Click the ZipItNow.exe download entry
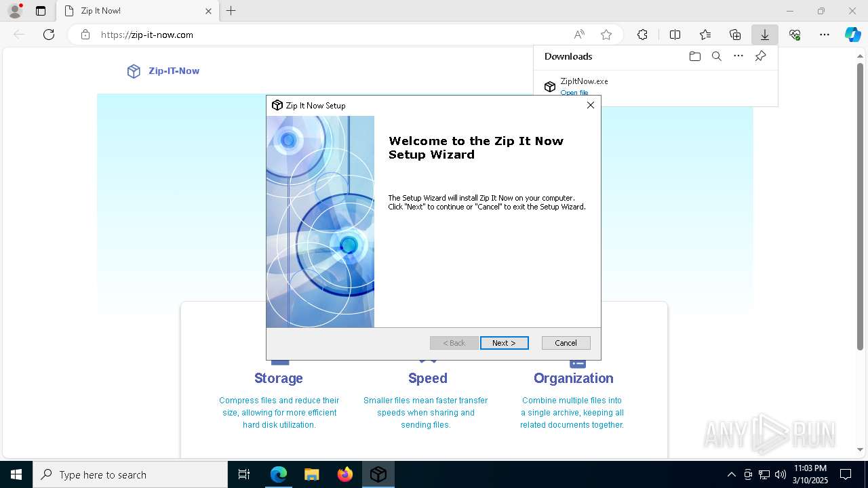The height and width of the screenshot is (488, 868). pyautogui.click(x=655, y=87)
